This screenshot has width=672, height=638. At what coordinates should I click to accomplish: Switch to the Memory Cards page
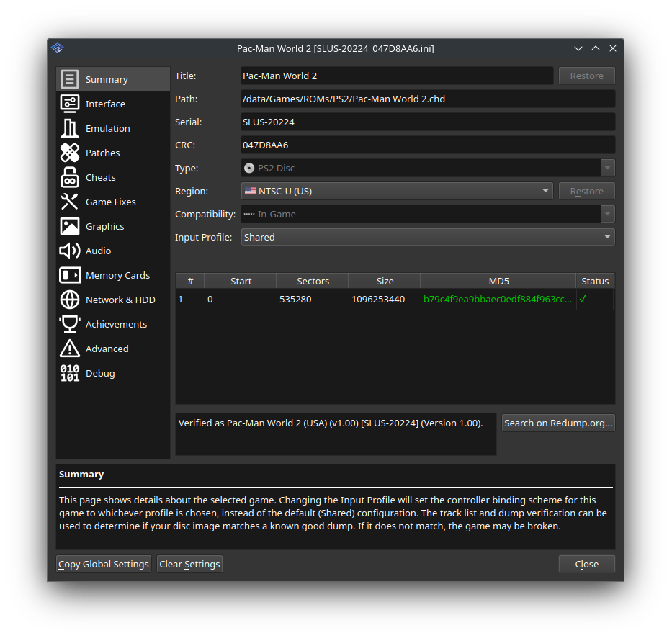pos(117,275)
